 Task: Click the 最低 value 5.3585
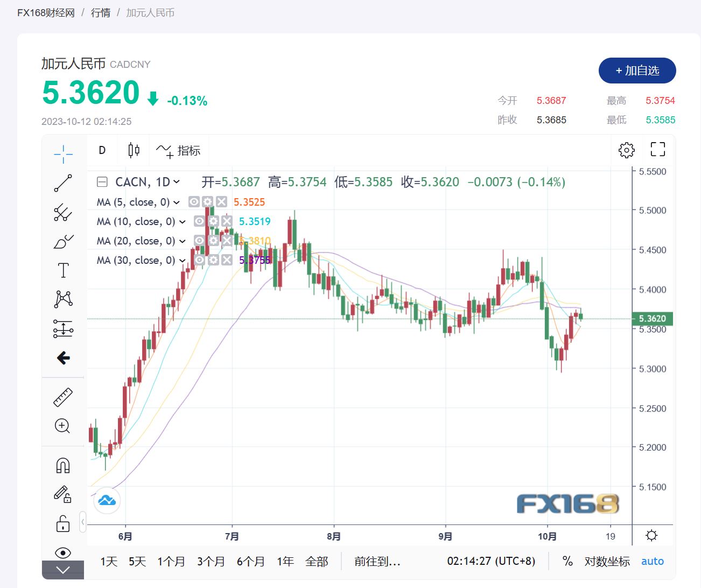click(661, 120)
